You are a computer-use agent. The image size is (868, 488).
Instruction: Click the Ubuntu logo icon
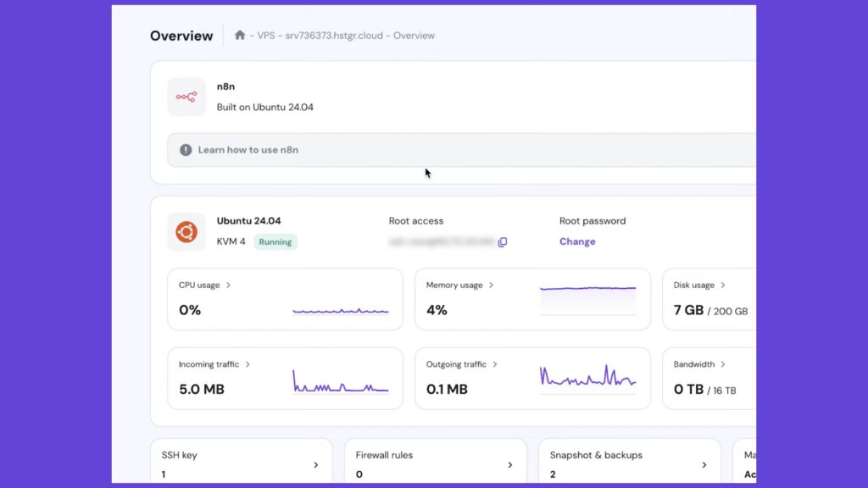click(x=186, y=232)
